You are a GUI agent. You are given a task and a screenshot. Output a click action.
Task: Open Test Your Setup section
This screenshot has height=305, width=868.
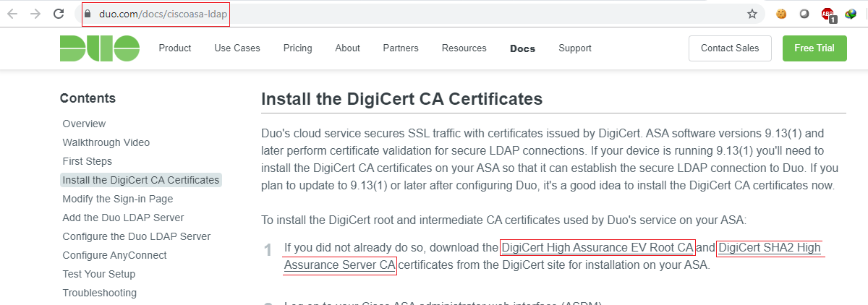tap(99, 274)
